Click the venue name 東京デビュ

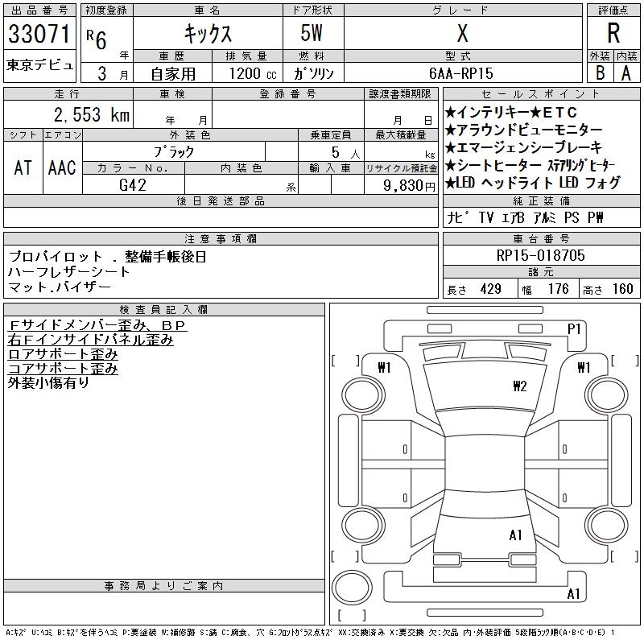click(39, 65)
